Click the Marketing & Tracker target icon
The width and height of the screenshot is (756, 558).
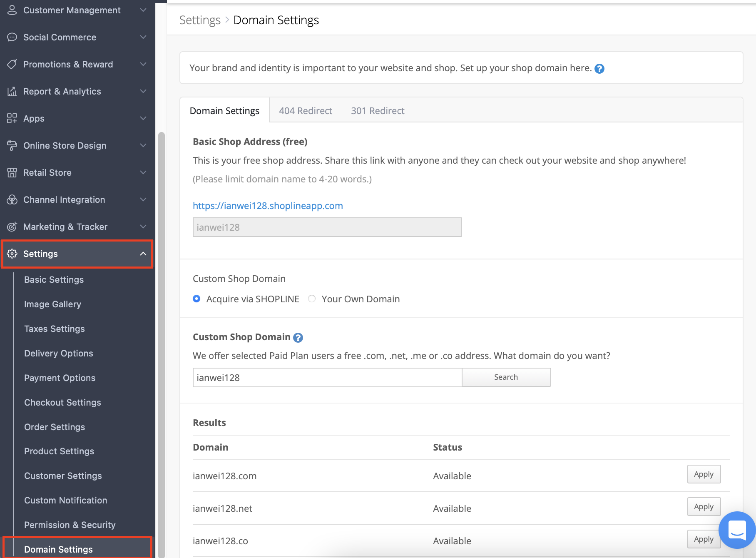coord(12,227)
